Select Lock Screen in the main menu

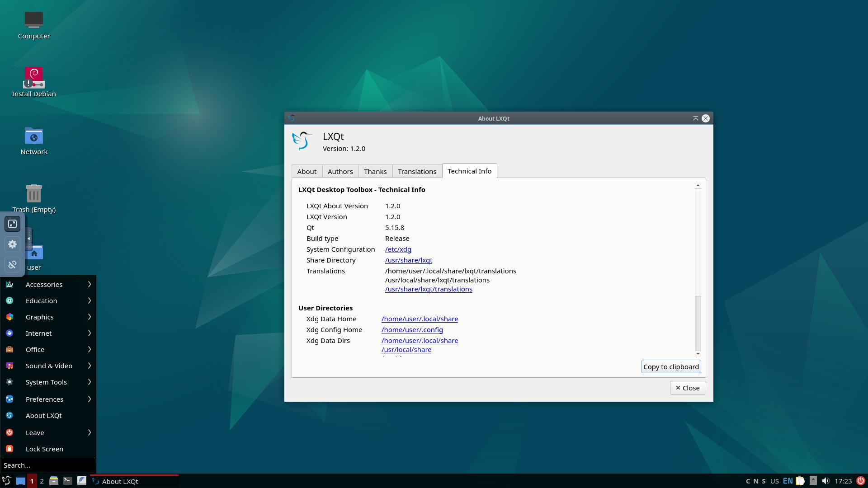pos(48,449)
